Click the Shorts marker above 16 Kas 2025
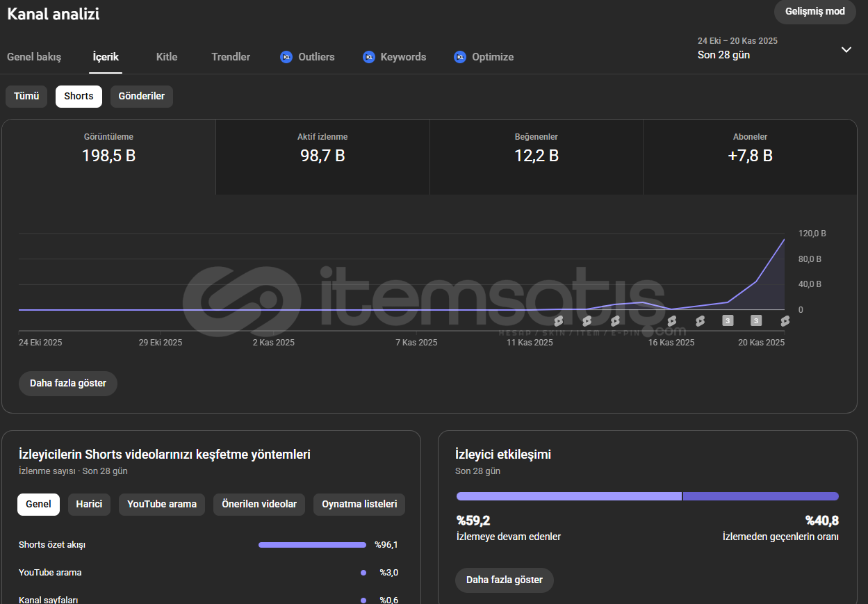 (671, 320)
